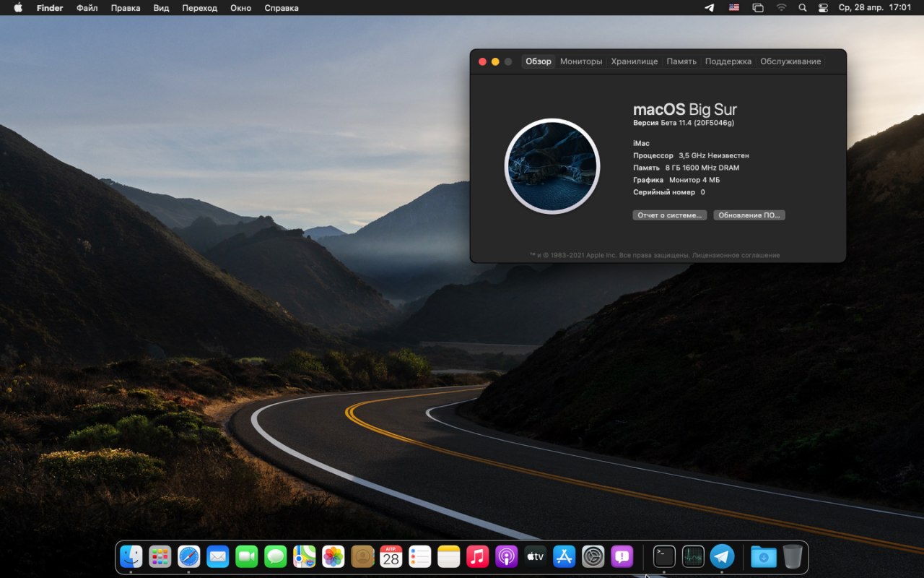Open the Вид menu

(x=162, y=8)
